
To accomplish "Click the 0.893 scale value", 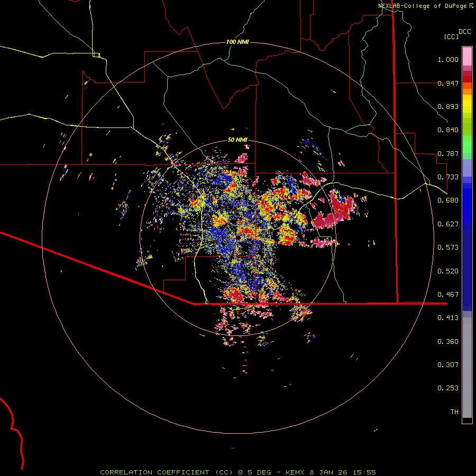I will [448, 106].
